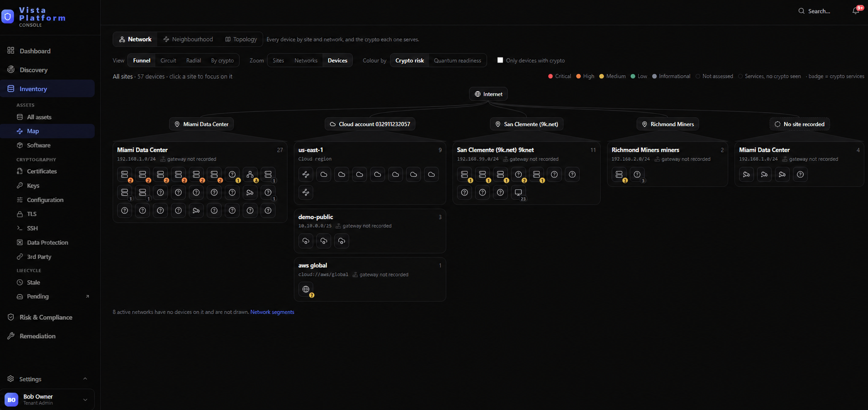
Task: Click Richmond Miners unknown device badge 3
Action: (637, 175)
